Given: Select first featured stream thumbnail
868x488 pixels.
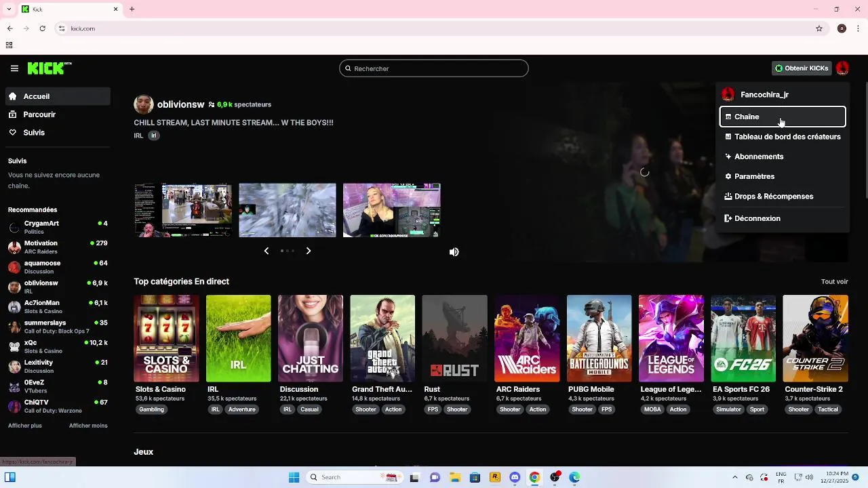Looking at the screenshot, I should coord(183,210).
